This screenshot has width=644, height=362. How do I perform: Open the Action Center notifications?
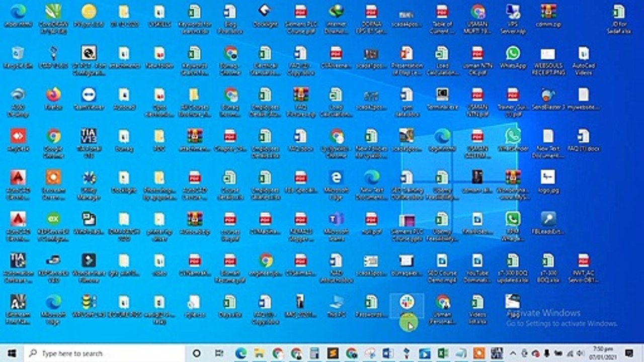pyautogui.click(x=629, y=353)
